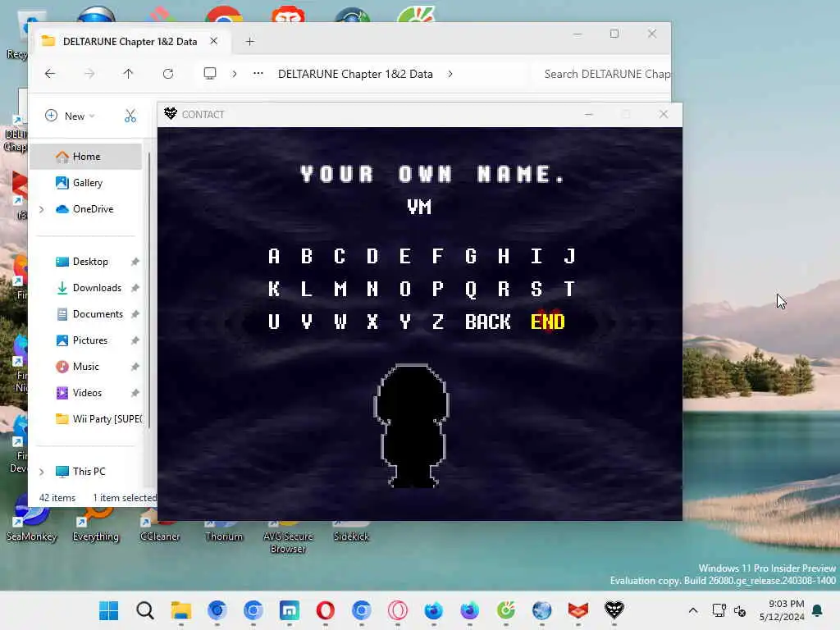This screenshot has height=630, width=840.
Task: Expand the OneDrive tree node
Action: point(42,209)
